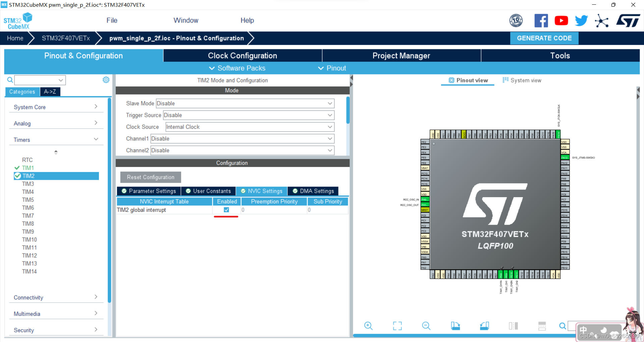
Task: Switch to the A->Z listing tab
Action: pos(50,92)
